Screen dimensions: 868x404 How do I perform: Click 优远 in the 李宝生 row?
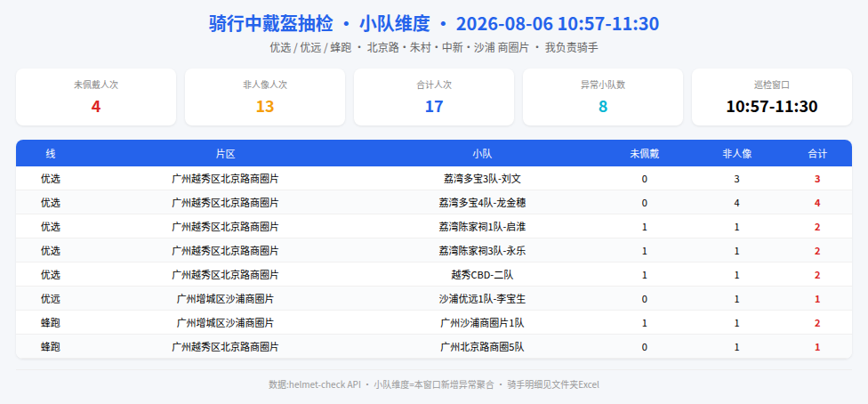[x=51, y=299]
